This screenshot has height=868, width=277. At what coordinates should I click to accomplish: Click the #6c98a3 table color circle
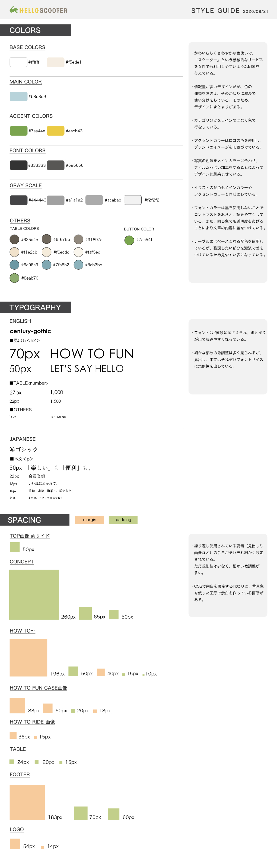pyautogui.click(x=14, y=265)
